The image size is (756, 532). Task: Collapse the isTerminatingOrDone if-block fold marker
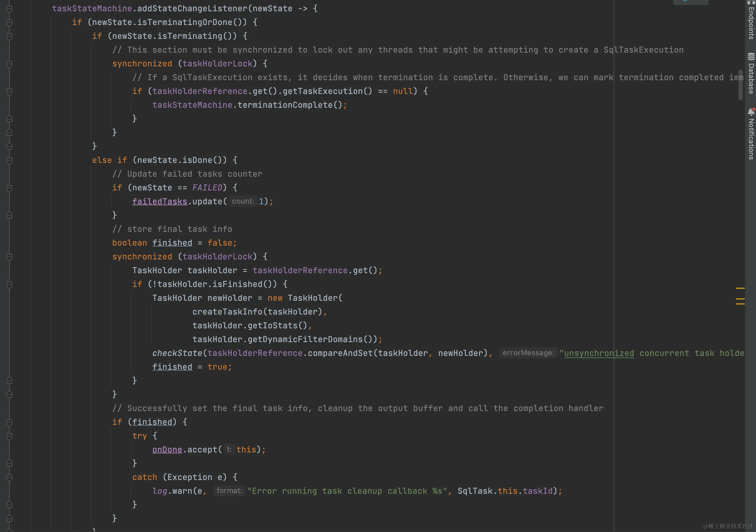pos(9,23)
